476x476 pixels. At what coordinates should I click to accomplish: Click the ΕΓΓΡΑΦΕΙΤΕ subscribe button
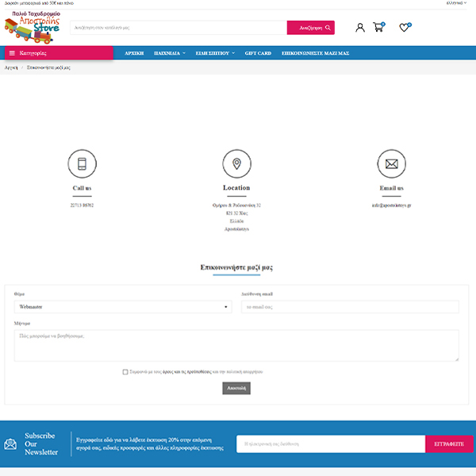coord(449,444)
